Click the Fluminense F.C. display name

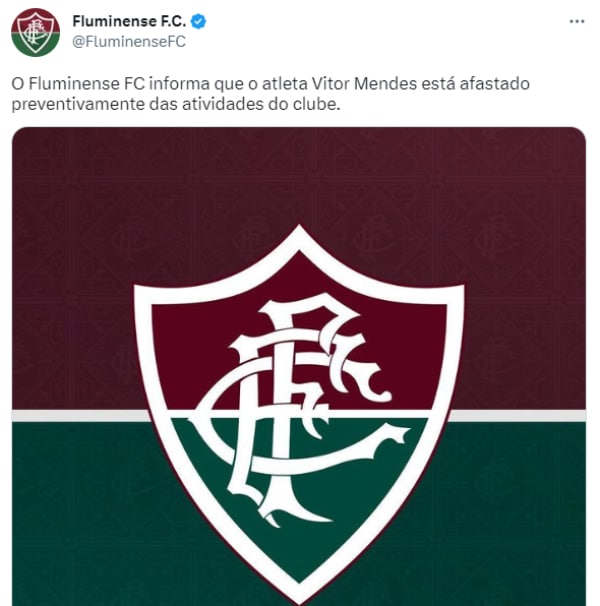coord(129,21)
